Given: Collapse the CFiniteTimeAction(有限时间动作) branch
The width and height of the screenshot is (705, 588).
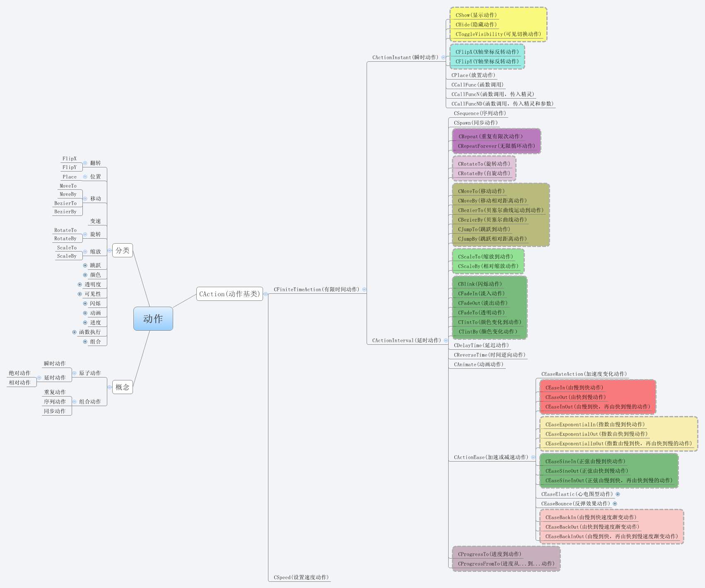Looking at the screenshot, I should (x=364, y=289).
